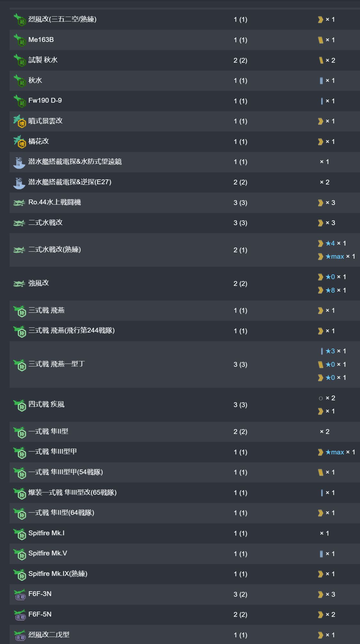Click the land-based fighter icon beside 三式戦 飛燕

(x=19, y=311)
